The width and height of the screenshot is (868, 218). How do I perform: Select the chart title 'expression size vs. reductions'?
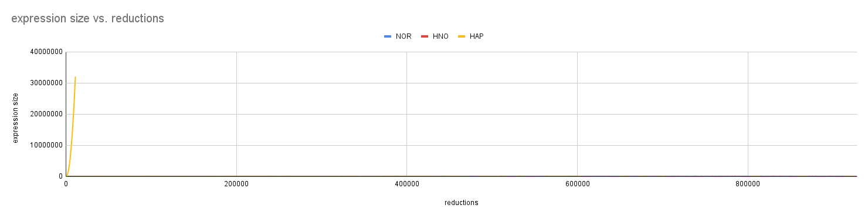tap(87, 18)
